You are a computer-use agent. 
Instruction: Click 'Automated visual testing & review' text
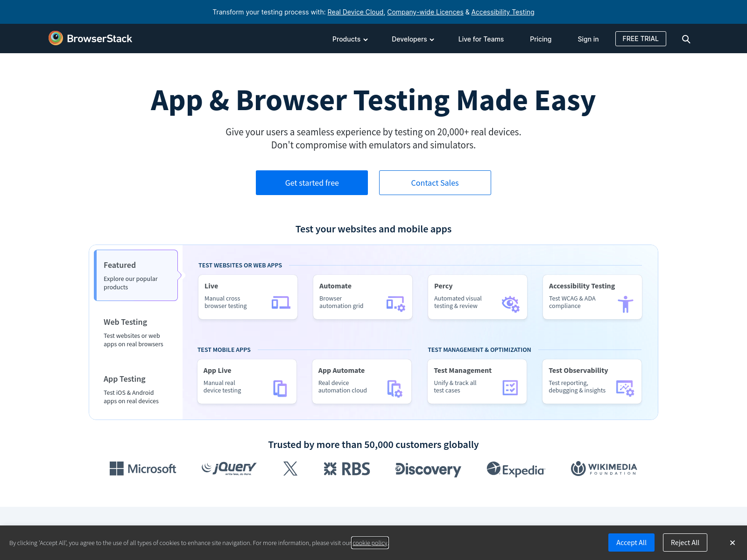pos(458,302)
